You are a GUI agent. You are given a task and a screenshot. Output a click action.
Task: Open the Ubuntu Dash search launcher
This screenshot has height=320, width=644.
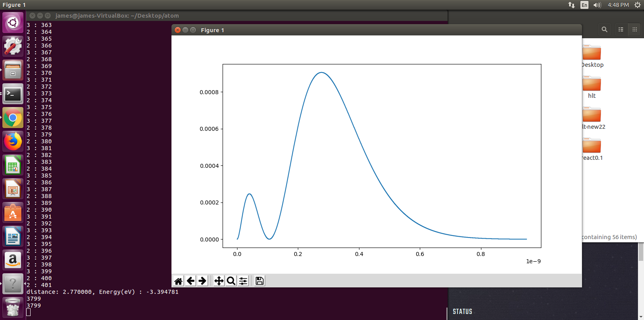[13, 23]
